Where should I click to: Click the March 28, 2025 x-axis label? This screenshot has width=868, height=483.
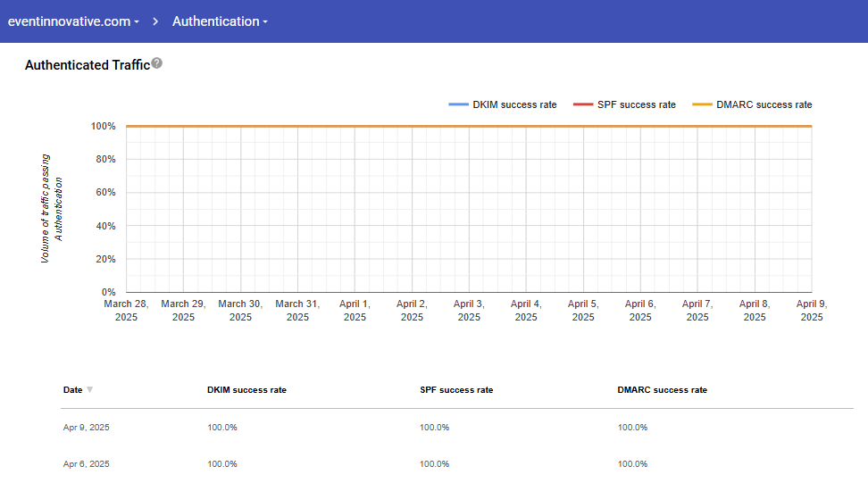[126, 311]
